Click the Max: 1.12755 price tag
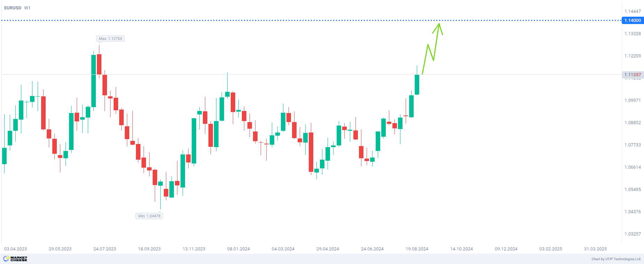 coord(110,39)
